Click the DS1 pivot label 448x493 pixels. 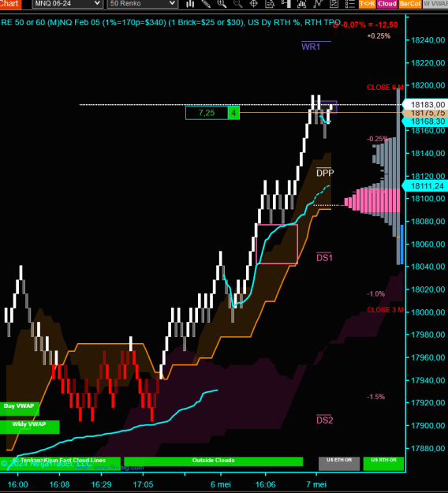(324, 258)
